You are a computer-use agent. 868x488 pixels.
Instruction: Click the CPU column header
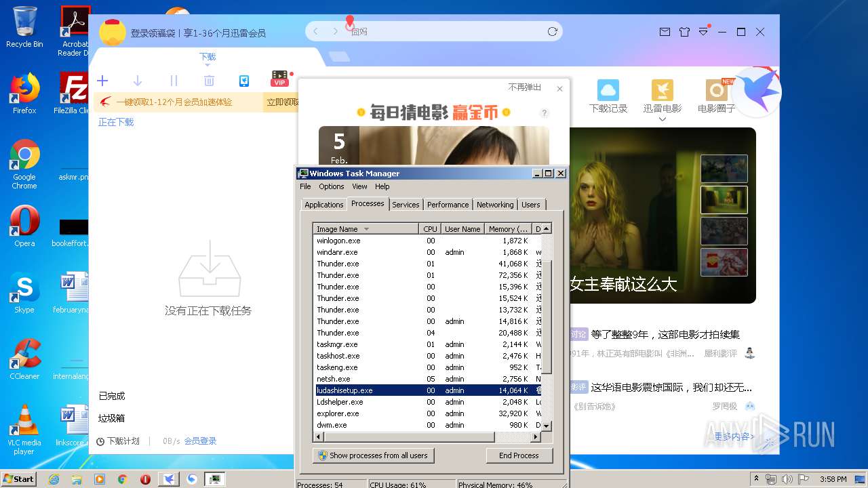(430, 229)
